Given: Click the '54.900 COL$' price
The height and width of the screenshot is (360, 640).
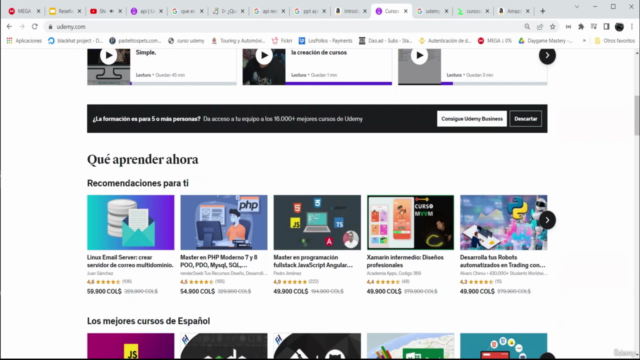Looking at the screenshot, I should click(x=198, y=291).
